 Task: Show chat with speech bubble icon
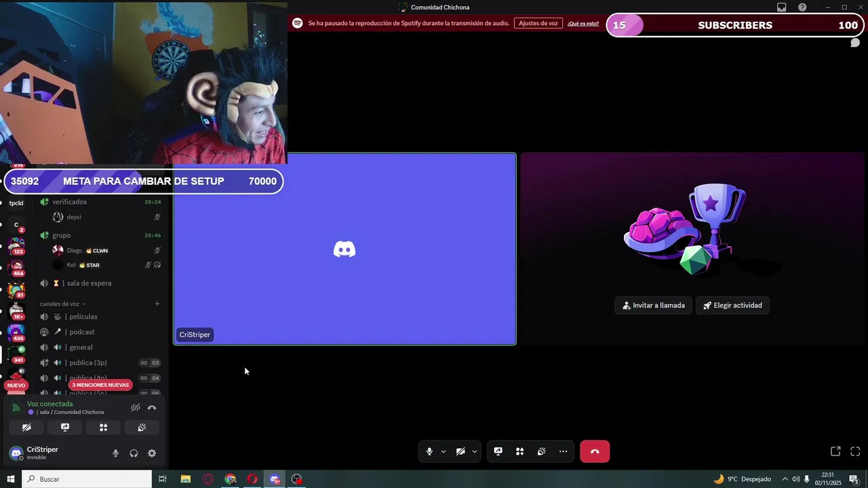[x=855, y=43]
